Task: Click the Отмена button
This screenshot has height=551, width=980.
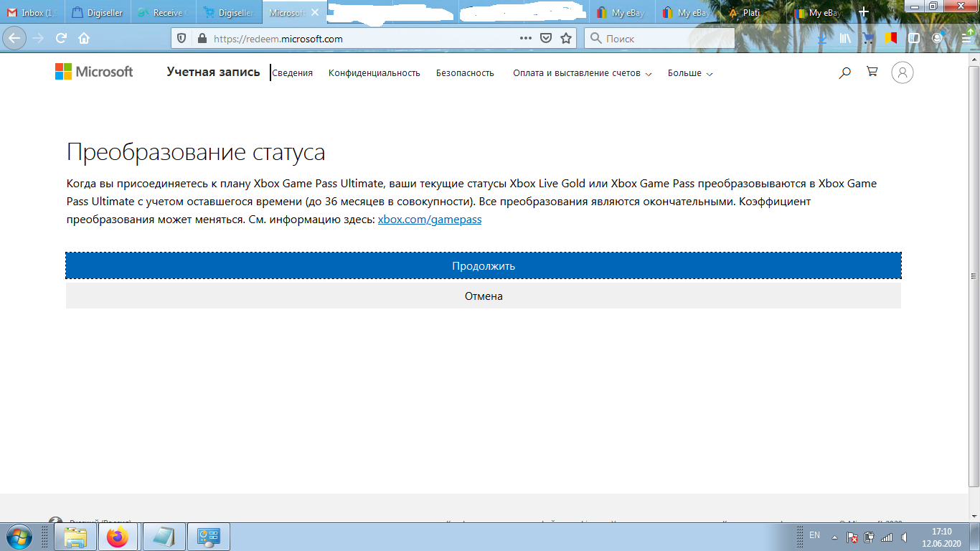Action: click(x=484, y=296)
